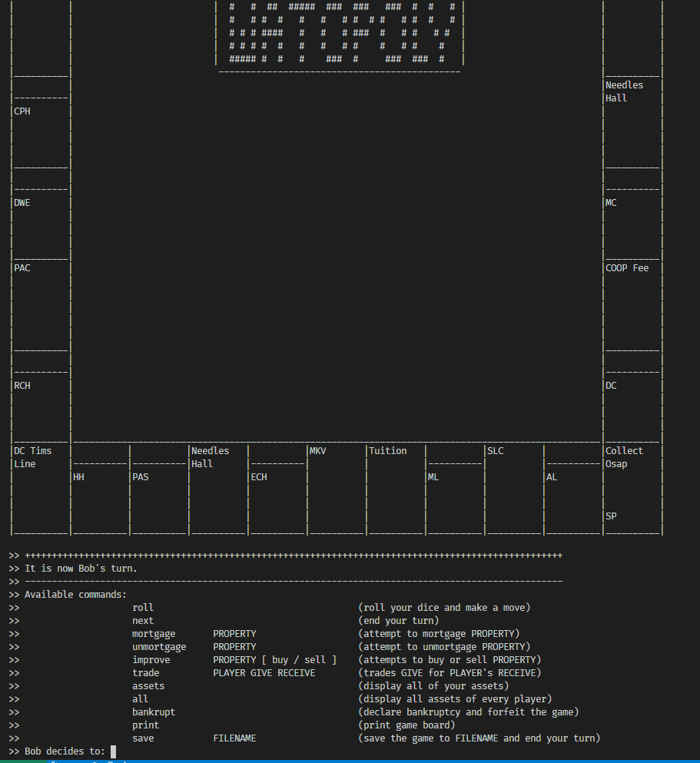The width and height of the screenshot is (700, 763).
Task: Click "(attempt to unmortgage PROPERTY)" description
Action: click(x=445, y=647)
